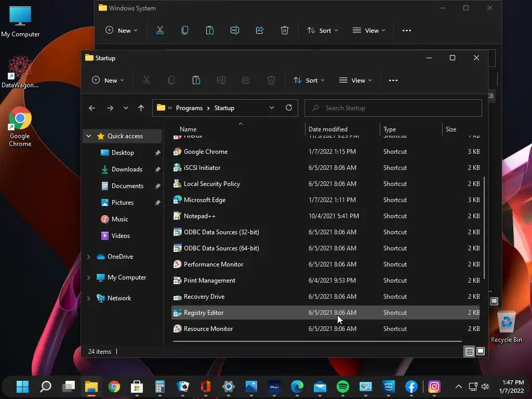The image size is (532, 399).
Task: Click horizontal scrollbar under file list
Action: (x=317, y=341)
